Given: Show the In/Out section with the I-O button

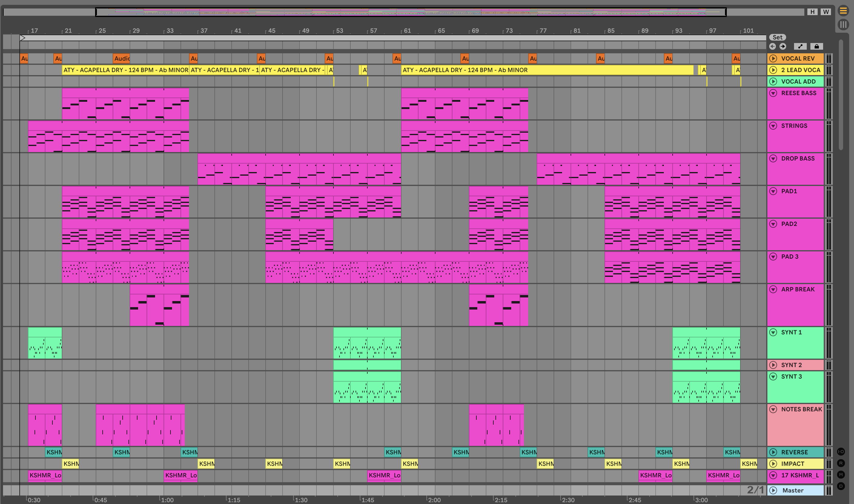Looking at the screenshot, I should click(x=841, y=452).
